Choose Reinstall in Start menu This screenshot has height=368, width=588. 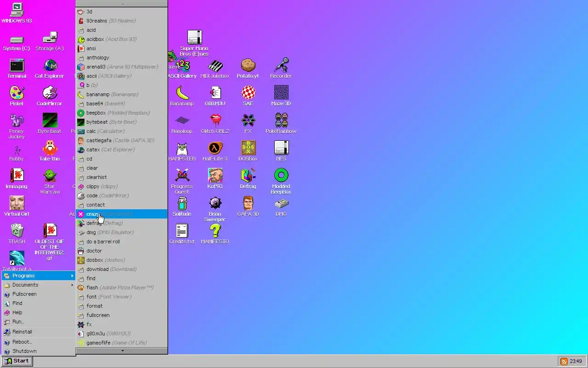pos(39,332)
